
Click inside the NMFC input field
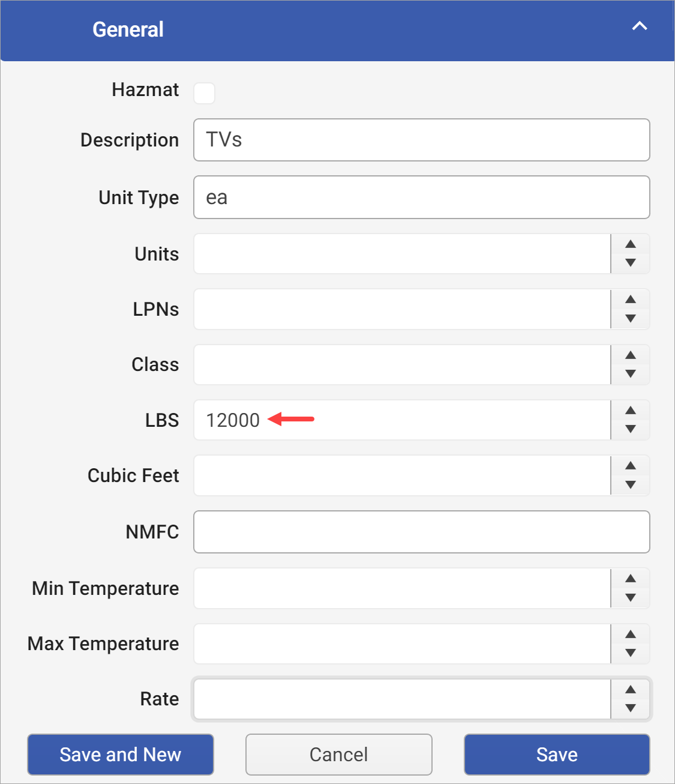pyautogui.click(x=420, y=532)
